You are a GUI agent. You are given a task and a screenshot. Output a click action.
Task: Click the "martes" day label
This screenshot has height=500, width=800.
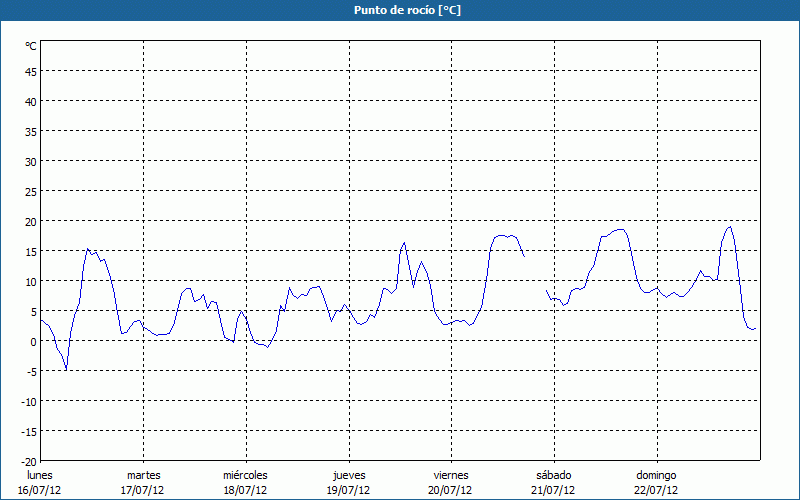click(x=143, y=475)
